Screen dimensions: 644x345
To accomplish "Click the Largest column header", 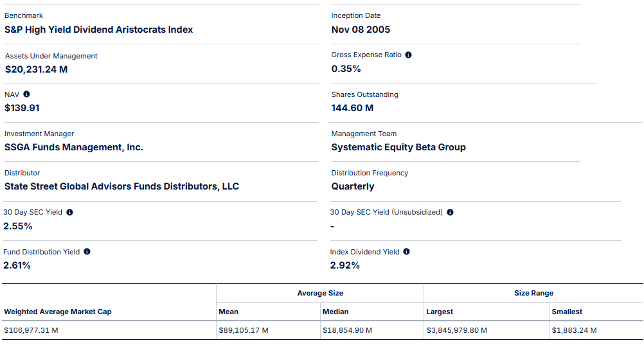I will 440,312.
